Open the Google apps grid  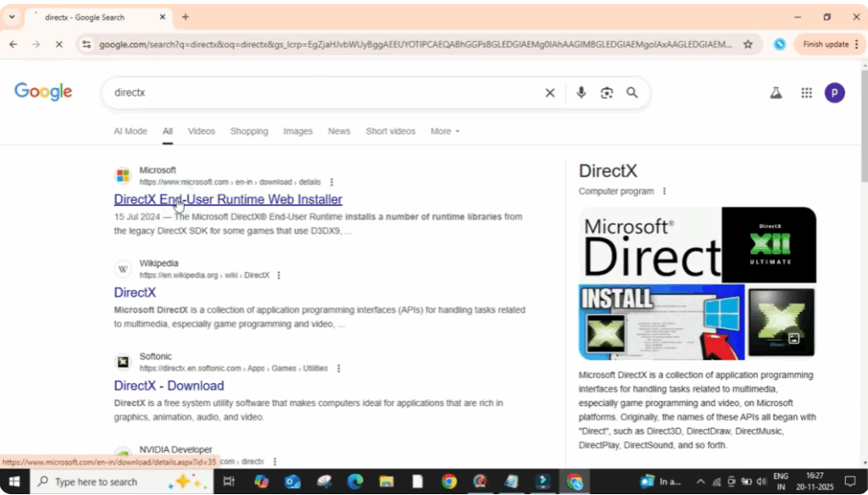coord(806,92)
